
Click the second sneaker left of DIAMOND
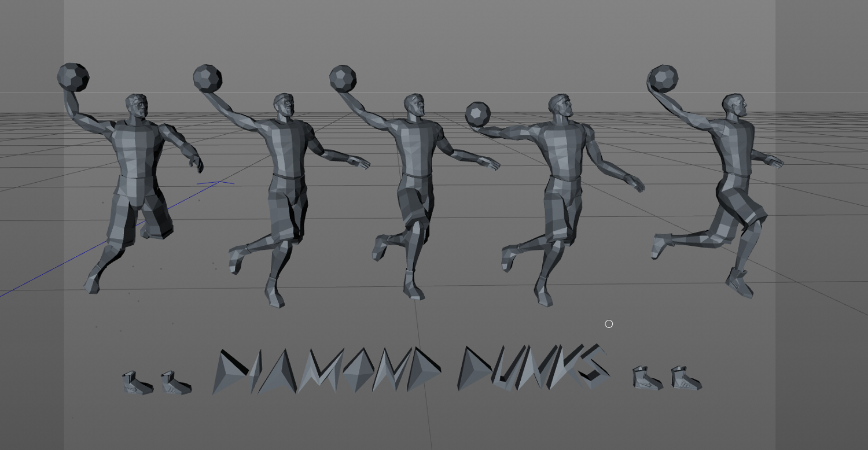pyautogui.click(x=175, y=383)
